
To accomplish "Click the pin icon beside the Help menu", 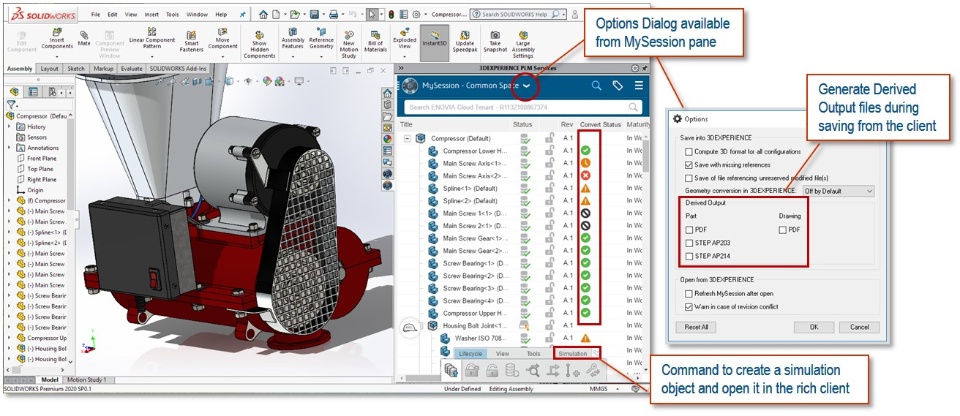I will pos(242,14).
